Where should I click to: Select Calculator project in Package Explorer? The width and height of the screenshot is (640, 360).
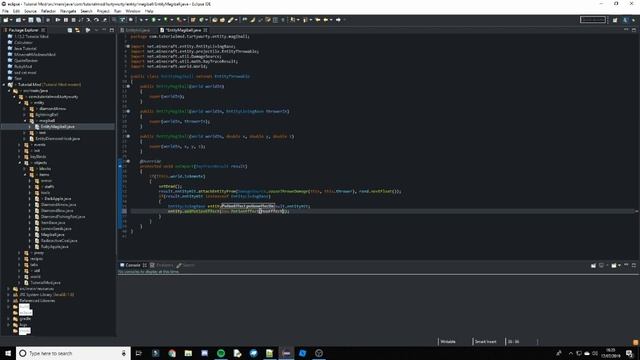coord(23,42)
